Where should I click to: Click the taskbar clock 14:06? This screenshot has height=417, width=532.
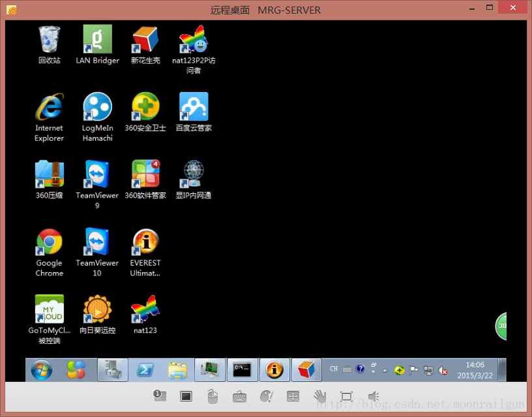coord(475,370)
